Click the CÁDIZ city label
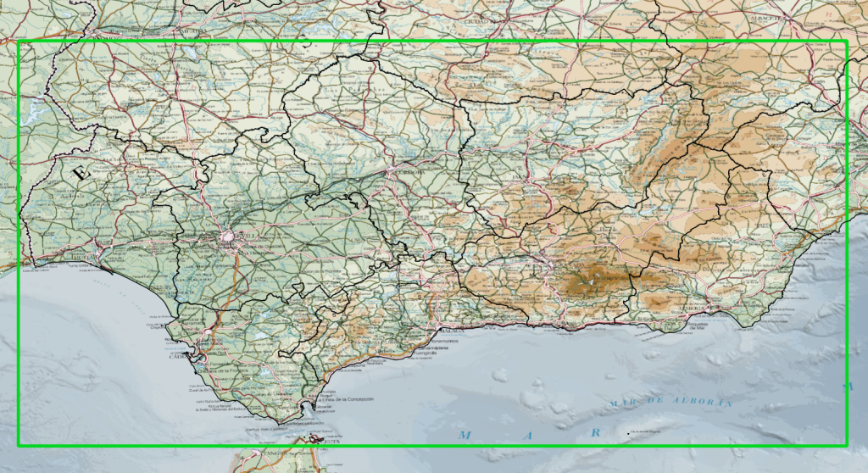868x473 pixels. [180, 356]
